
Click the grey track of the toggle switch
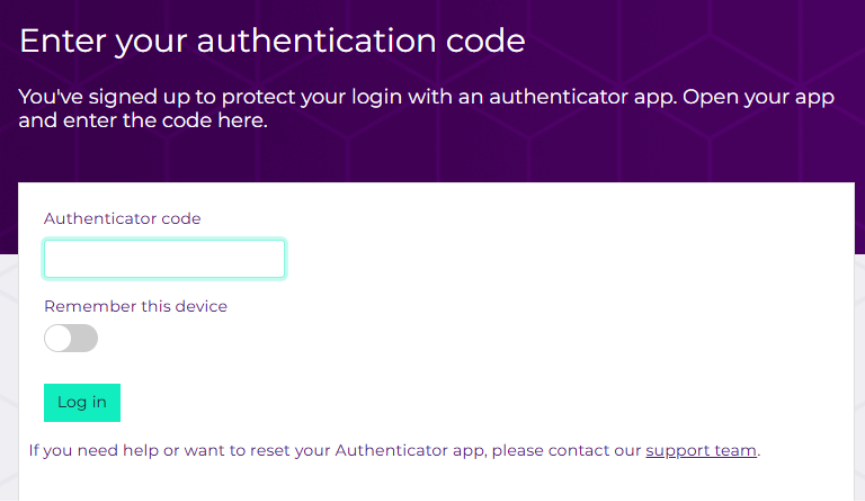click(85, 338)
